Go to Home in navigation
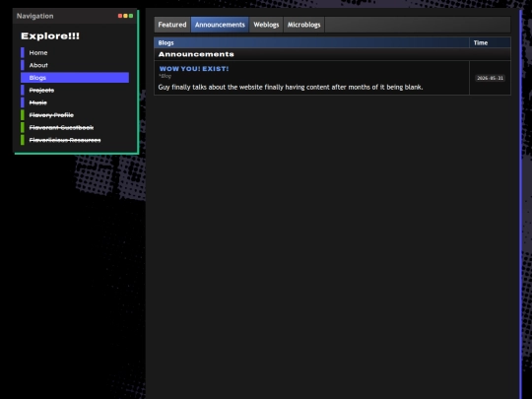Viewport: 532px width, 399px height. point(75,52)
